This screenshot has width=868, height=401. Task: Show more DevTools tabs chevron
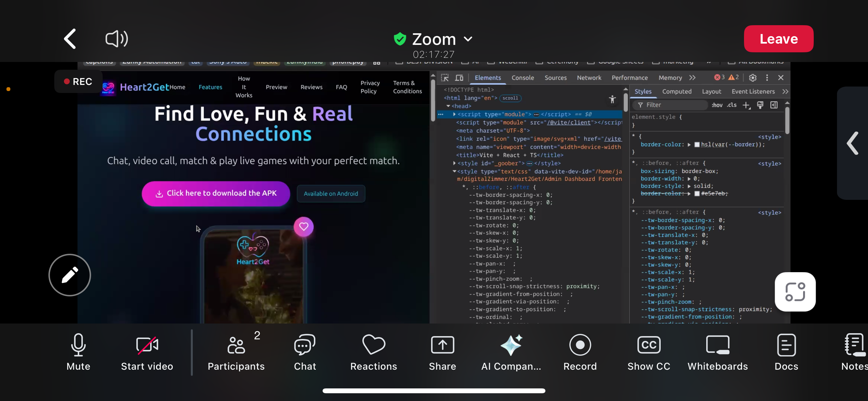(x=692, y=78)
